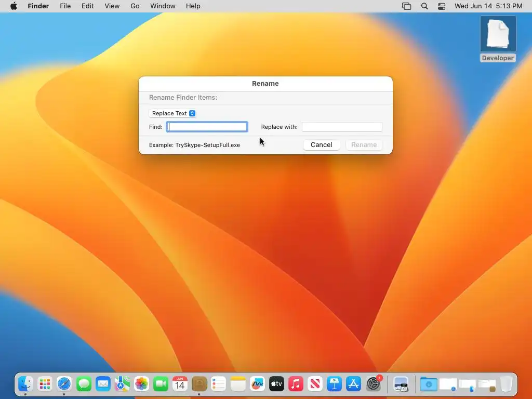The image size is (532, 399).
Task: Open the News app in Dock
Action: 315,384
